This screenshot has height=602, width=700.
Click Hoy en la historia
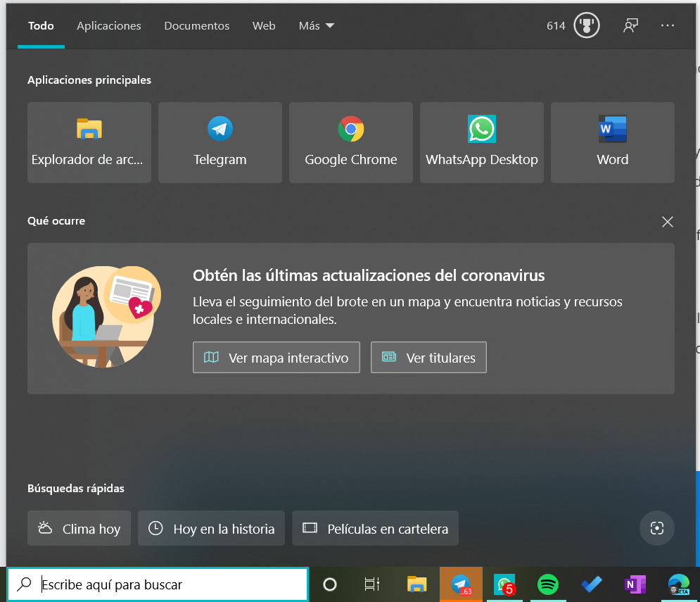pyautogui.click(x=211, y=528)
